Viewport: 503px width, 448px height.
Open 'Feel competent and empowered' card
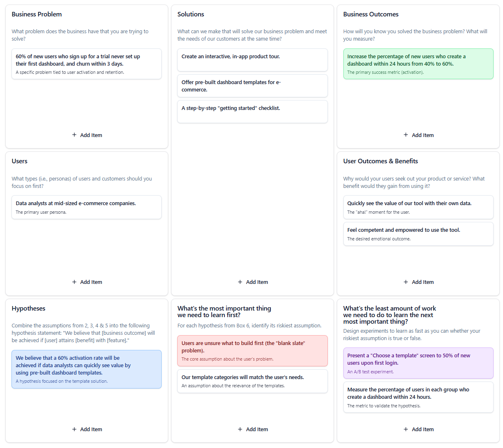(x=418, y=234)
